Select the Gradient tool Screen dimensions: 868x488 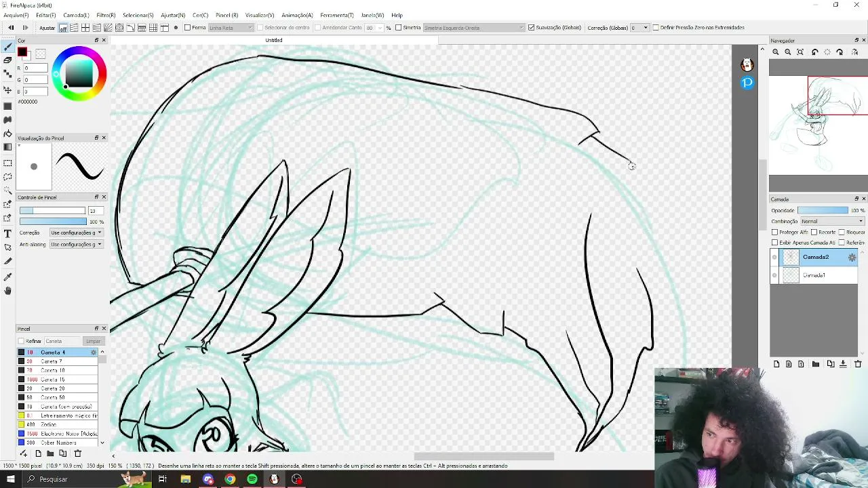(x=7, y=147)
